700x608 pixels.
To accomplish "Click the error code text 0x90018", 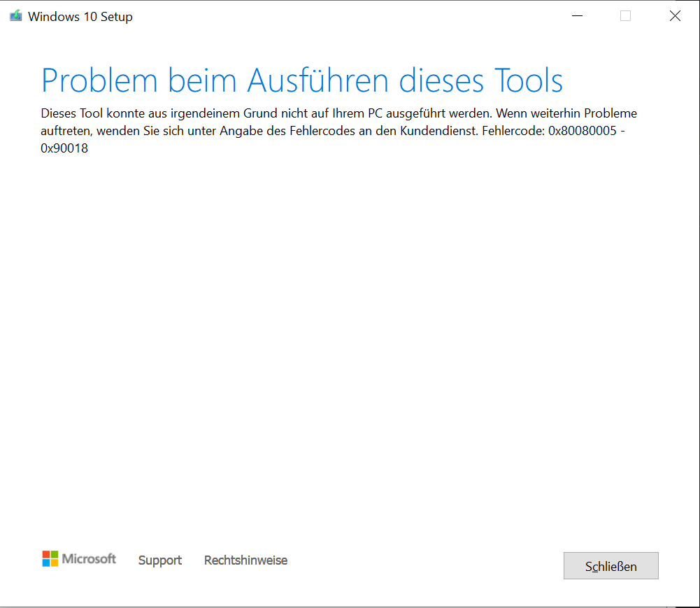I will [x=64, y=148].
